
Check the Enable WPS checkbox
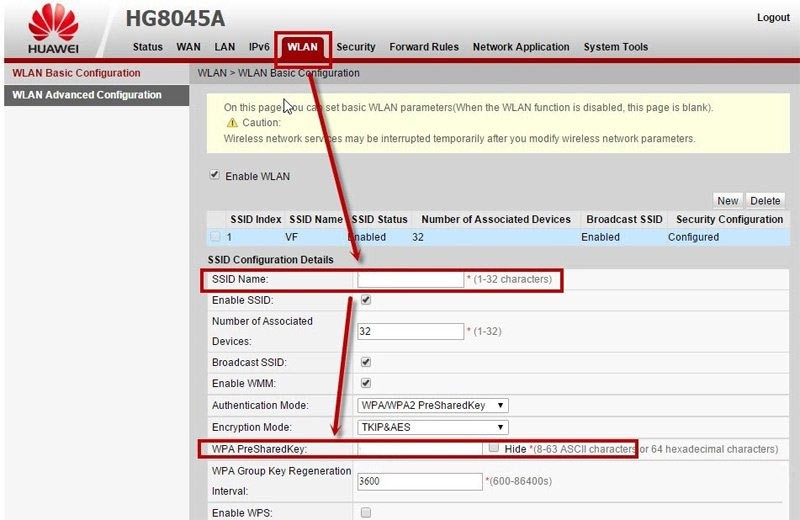[x=366, y=512]
